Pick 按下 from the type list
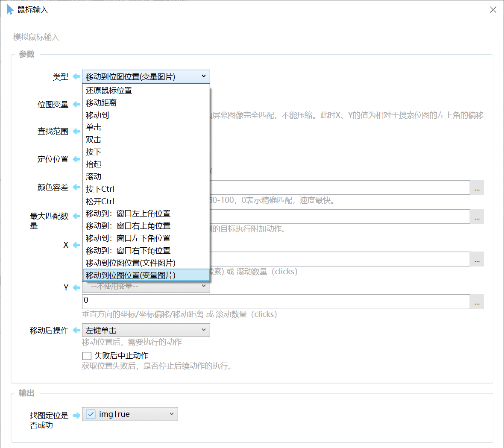Image resolution: width=504 pixels, height=448 pixels. [x=146, y=152]
